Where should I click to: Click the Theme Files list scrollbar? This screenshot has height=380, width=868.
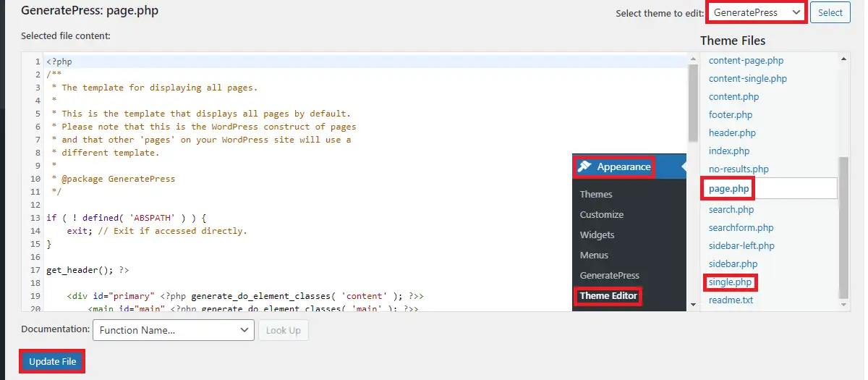pyautogui.click(x=843, y=227)
